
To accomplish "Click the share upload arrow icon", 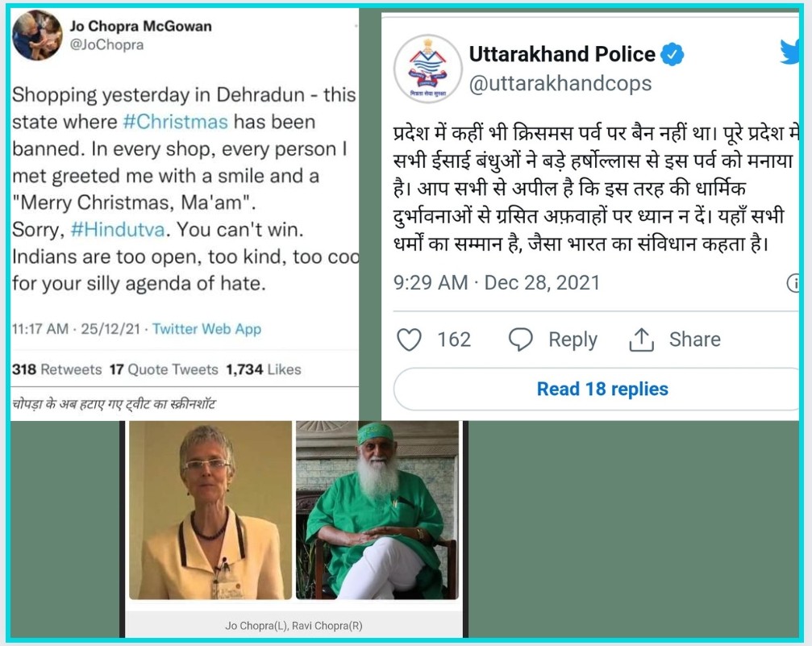I will coord(641,340).
